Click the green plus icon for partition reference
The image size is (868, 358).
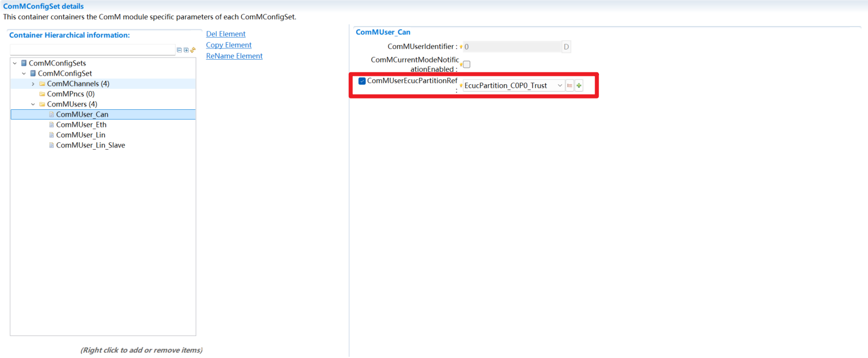pyautogui.click(x=579, y=85)
